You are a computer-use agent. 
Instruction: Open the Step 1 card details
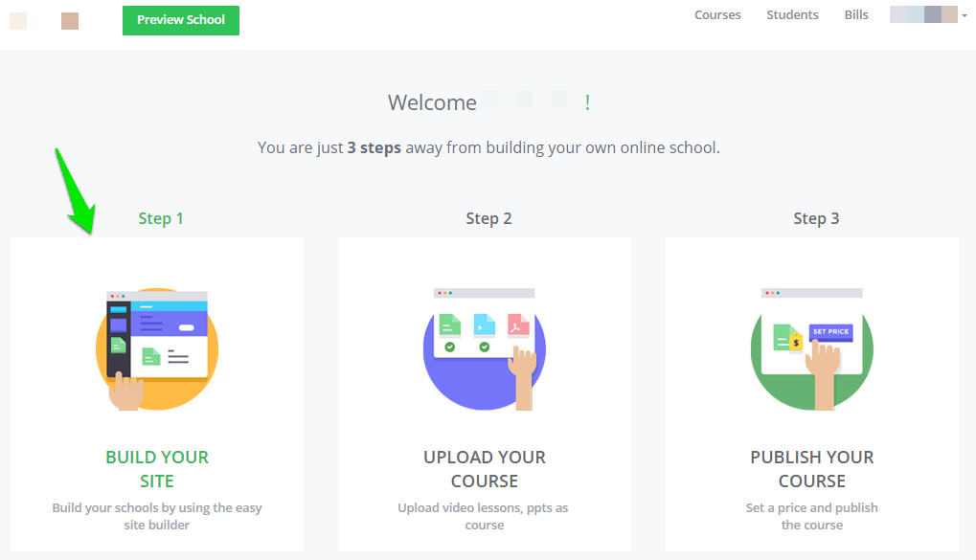pos(156,394)
